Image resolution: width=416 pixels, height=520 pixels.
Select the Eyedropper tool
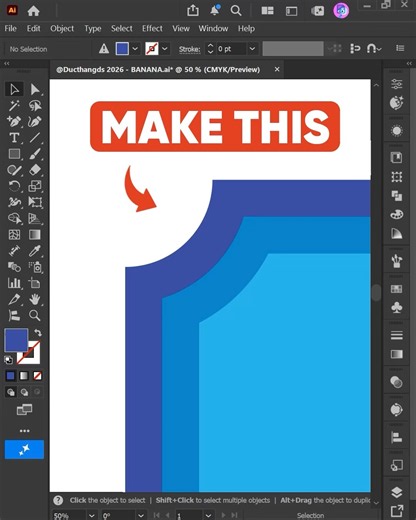tap(35, 250)
